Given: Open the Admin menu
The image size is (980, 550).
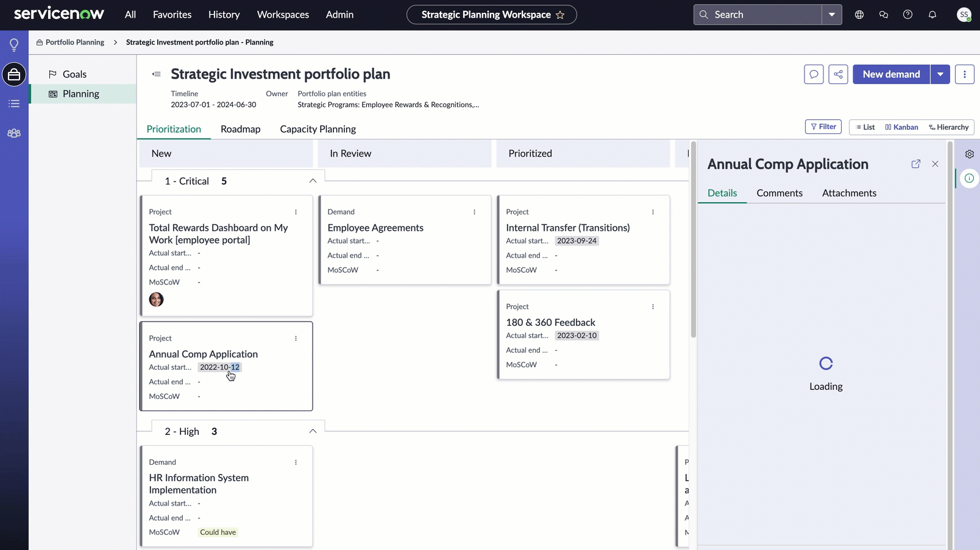Looking at the screenshot, I should coord(339,15).
